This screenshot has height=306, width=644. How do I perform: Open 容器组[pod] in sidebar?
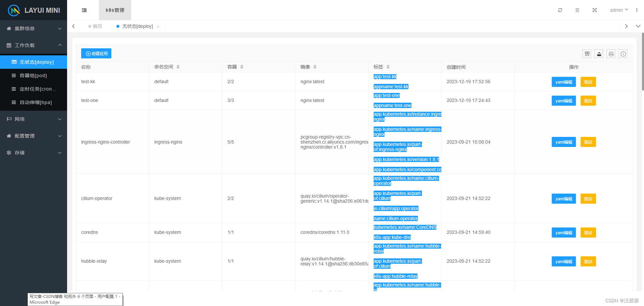pos(34,75)
